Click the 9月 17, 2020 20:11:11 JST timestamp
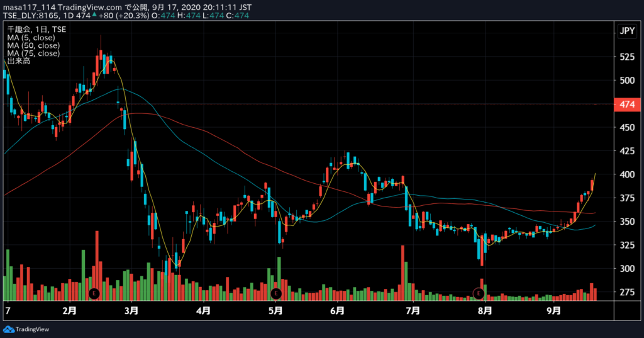644x338 pixels. click(202, 8)
